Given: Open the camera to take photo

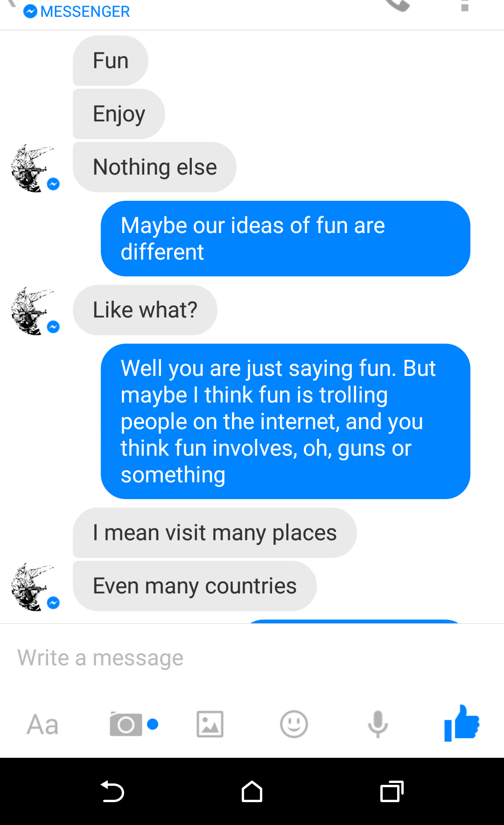Looking at the screenshot, I should pos(126,725).
